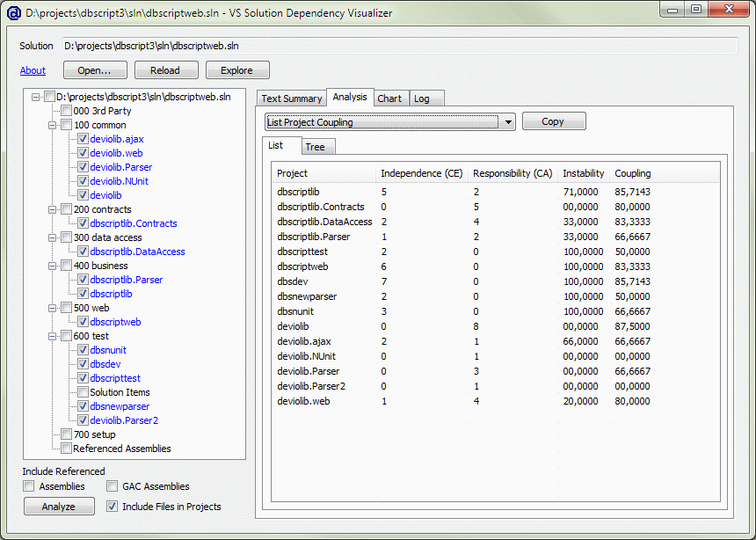This screenshot has height=540, width=756.
Task: Select the Referenced Assemblies tree node
Action: pos(122,449)
